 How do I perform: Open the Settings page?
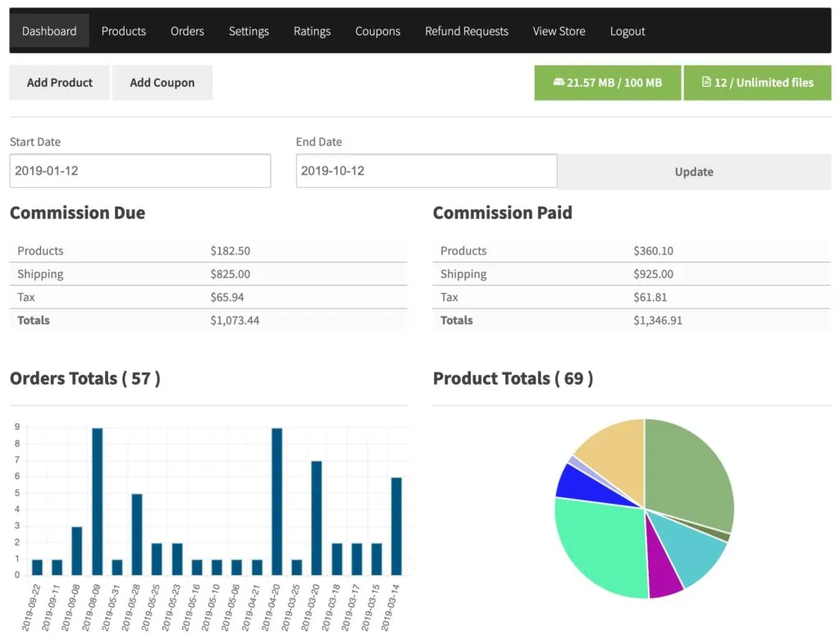point(249,31)
